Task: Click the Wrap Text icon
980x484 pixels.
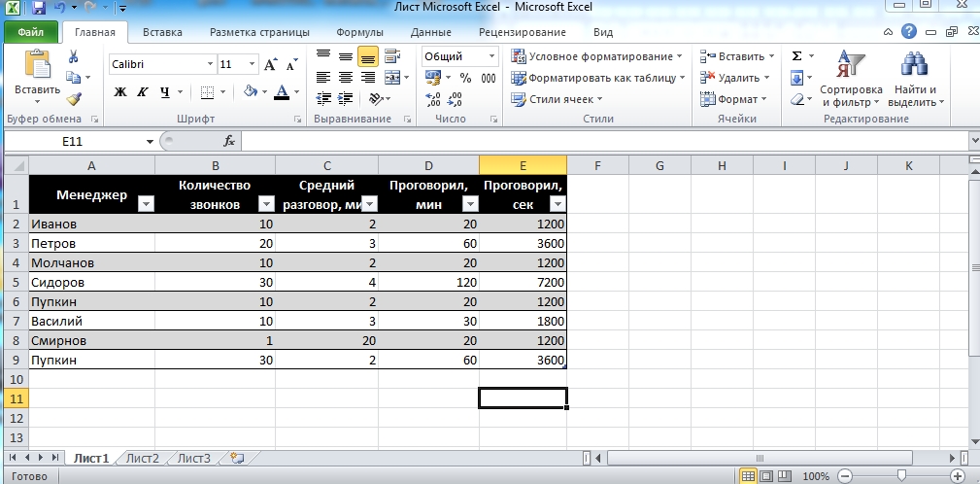Action: (392, 56)
